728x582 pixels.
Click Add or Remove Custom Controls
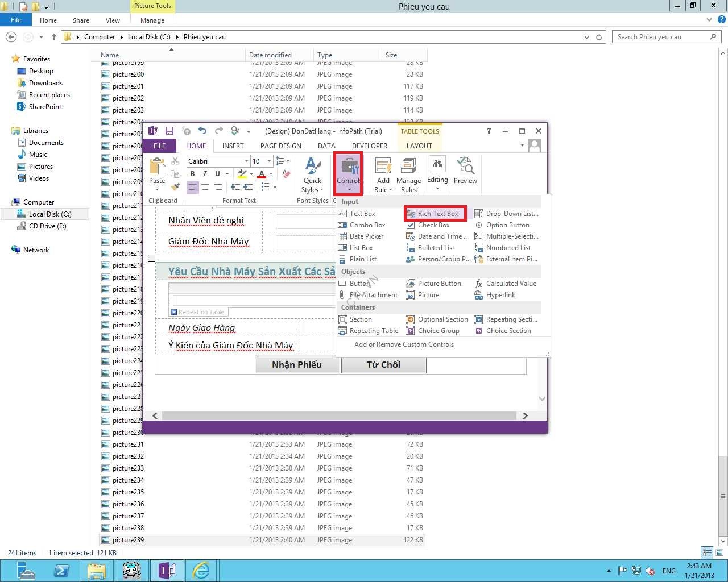tap(404, 344)
